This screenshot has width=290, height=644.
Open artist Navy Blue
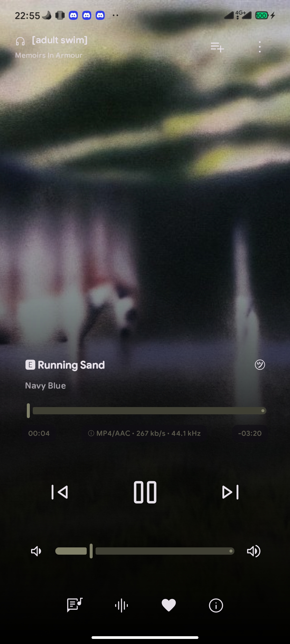pyautogui.click(x=45, y=386)
